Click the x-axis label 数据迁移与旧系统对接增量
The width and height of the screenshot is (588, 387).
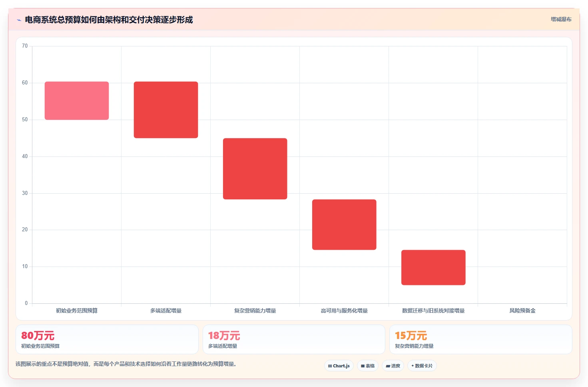tap(433, 311)
